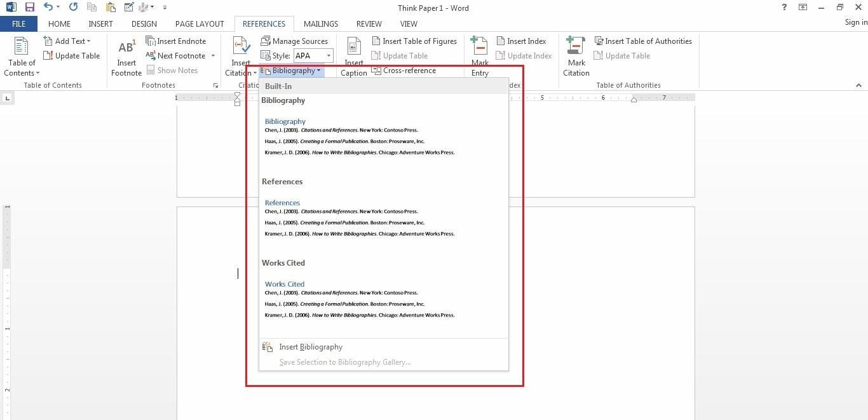Open the Footnotes dialog launcher

pos(215,85)
